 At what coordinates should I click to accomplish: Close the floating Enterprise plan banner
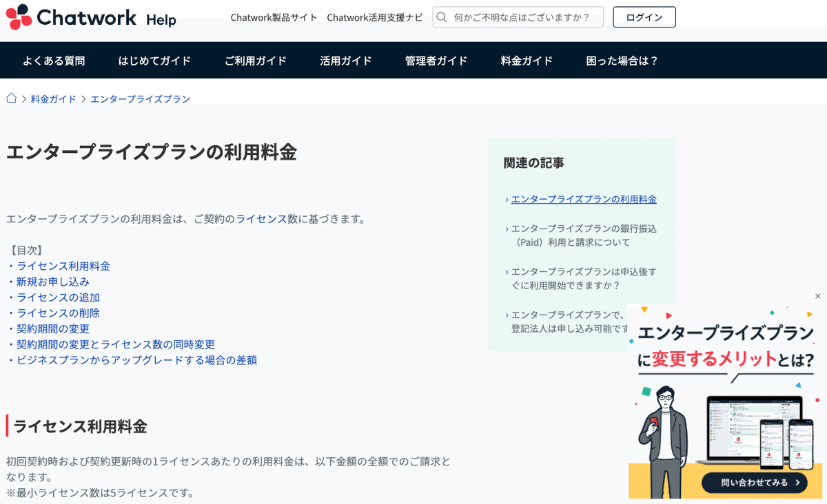click(817, 296)
